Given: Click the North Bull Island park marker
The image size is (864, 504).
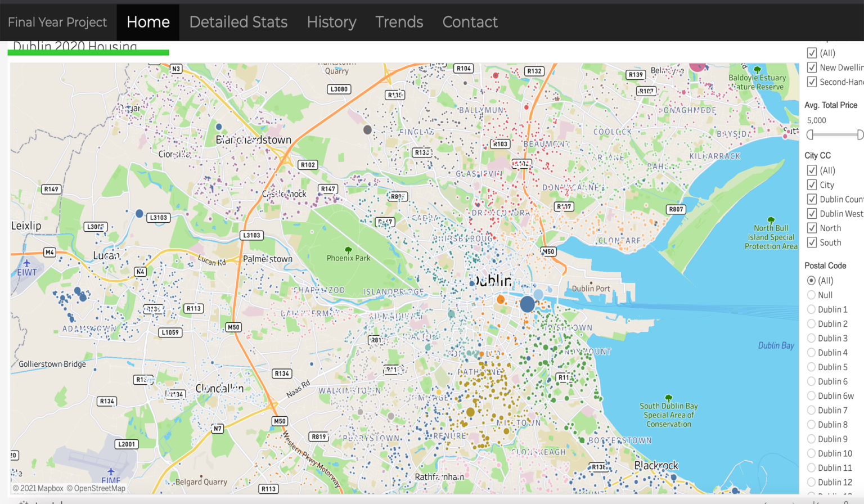Looking at the screenshot, I should click(771, 220).
